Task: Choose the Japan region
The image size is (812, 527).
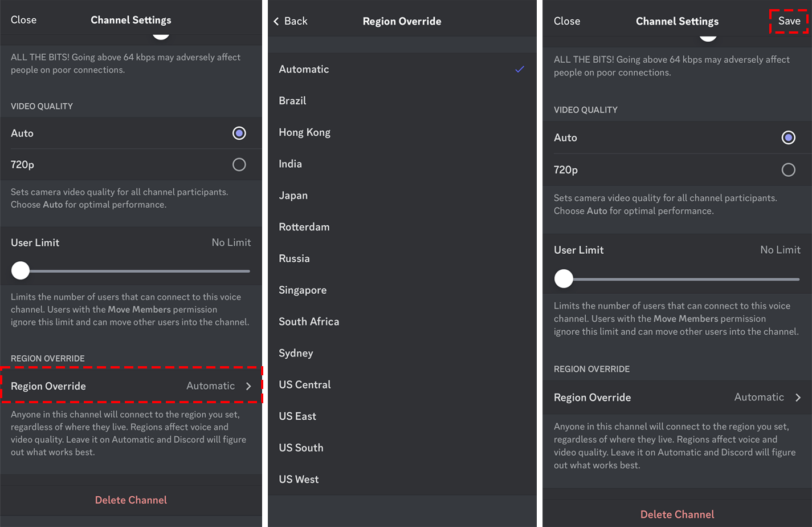Action: pyautogui.click(x=292, y=195)
